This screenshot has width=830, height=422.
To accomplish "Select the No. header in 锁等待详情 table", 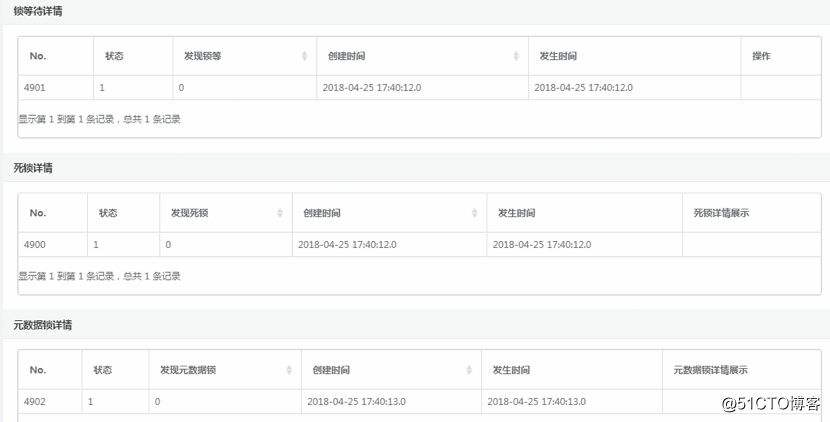I will [38, 56].
